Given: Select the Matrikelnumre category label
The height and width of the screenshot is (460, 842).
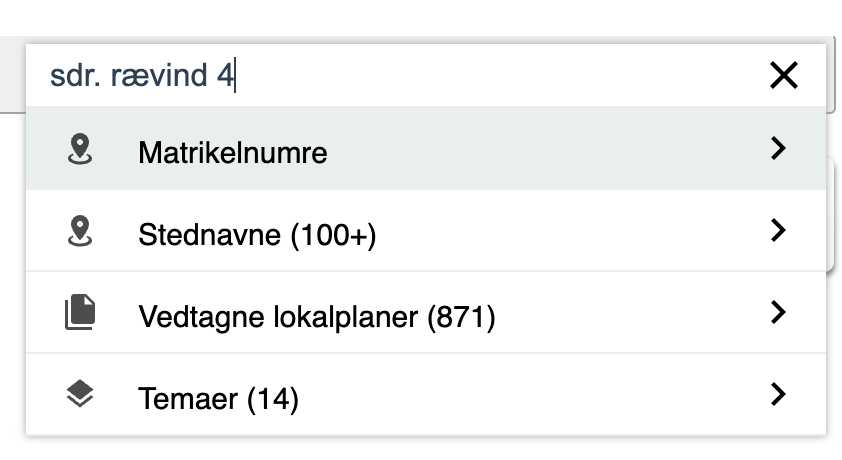Looking at the screenshot, I should pos(232,153).
